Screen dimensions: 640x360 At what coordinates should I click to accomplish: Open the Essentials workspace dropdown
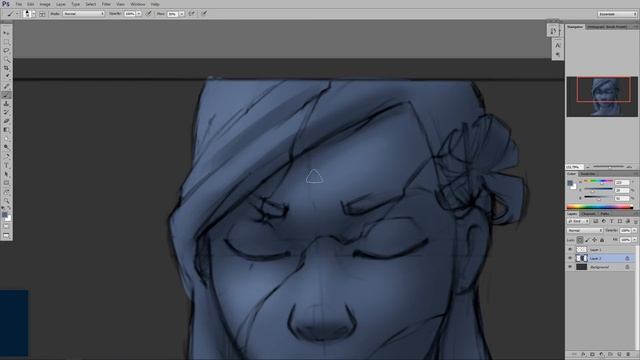click(617, 14)
